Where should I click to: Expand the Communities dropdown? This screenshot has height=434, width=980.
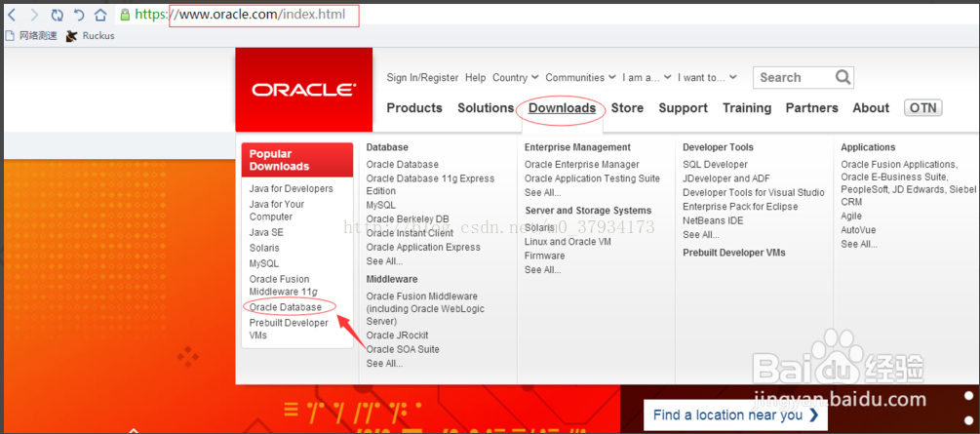[x=580, y=78]
